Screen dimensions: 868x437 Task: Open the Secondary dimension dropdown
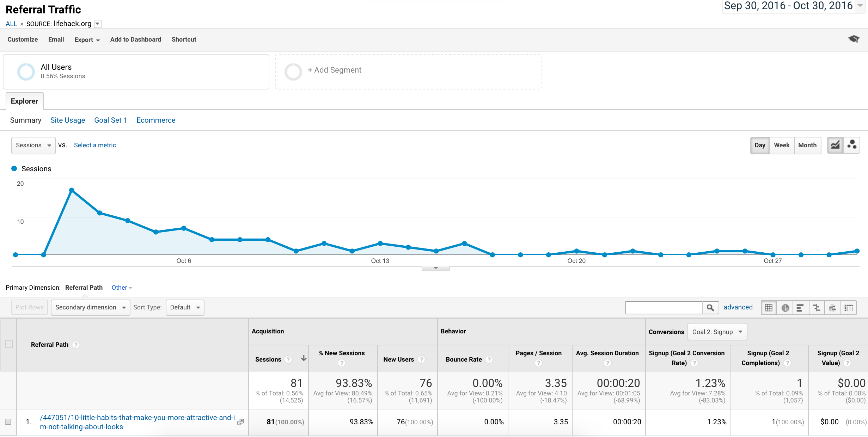tap(90, 307)
